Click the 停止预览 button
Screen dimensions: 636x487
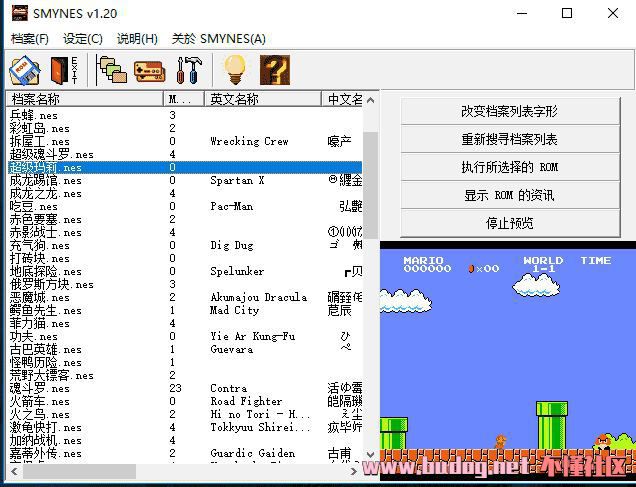(x=510, y=223)
